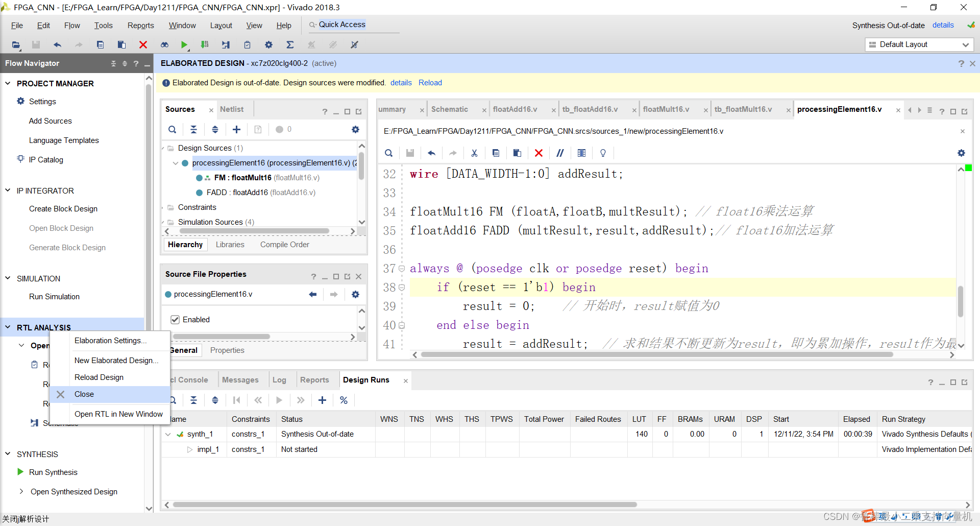The height and width of the screenshot is (526, 980).
Task: Switch to floatMult16.v editor tab
Action: 666,109
